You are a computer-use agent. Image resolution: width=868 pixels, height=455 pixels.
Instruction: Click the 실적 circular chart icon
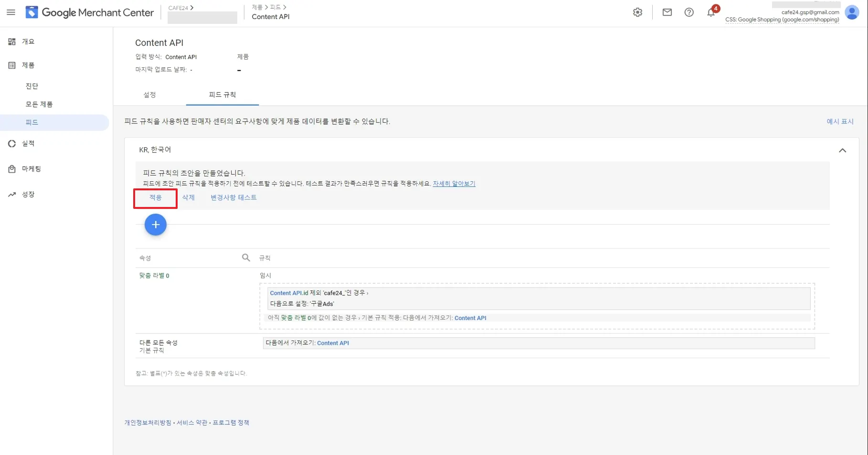[x=12, y=144]
